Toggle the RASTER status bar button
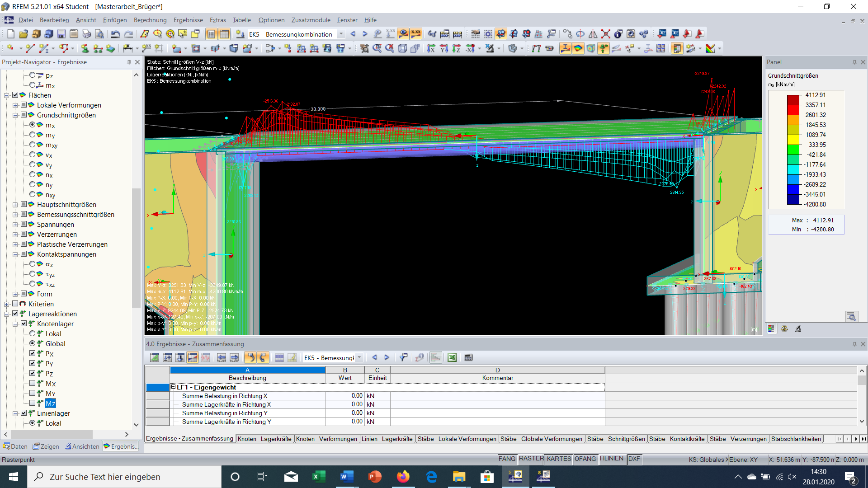 click(x=531, y=459)
